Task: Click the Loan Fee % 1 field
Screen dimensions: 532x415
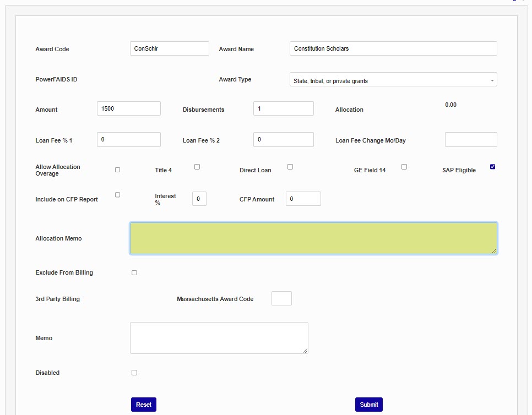Action: click(128, 140)
